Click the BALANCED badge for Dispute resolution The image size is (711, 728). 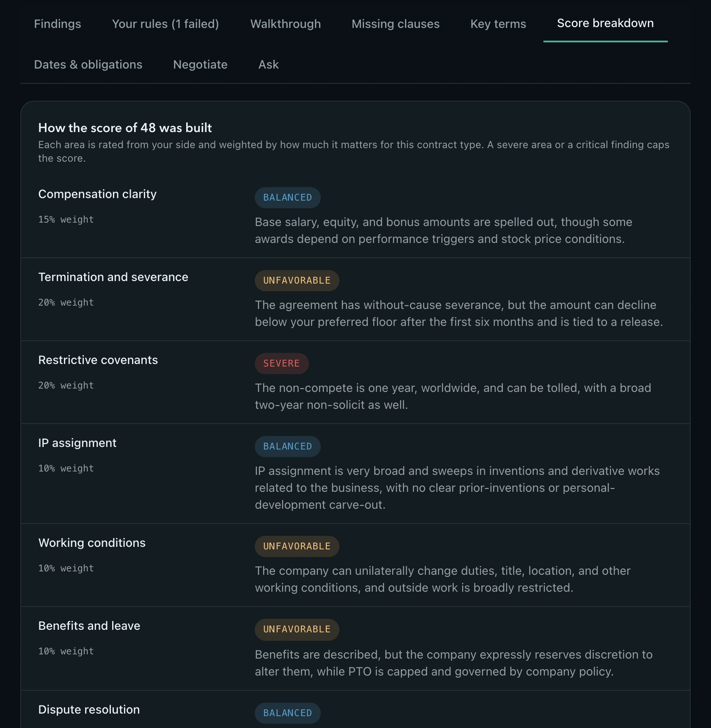pos(287,713)
